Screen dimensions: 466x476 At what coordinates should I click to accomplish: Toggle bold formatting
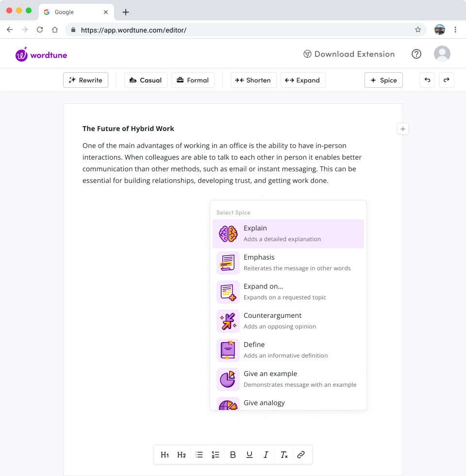(233, 455)
